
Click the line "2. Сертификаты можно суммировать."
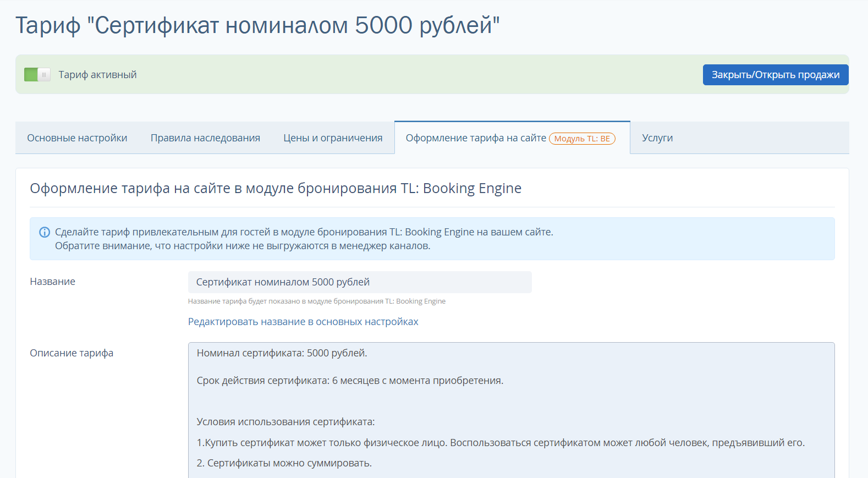(284, 463)
